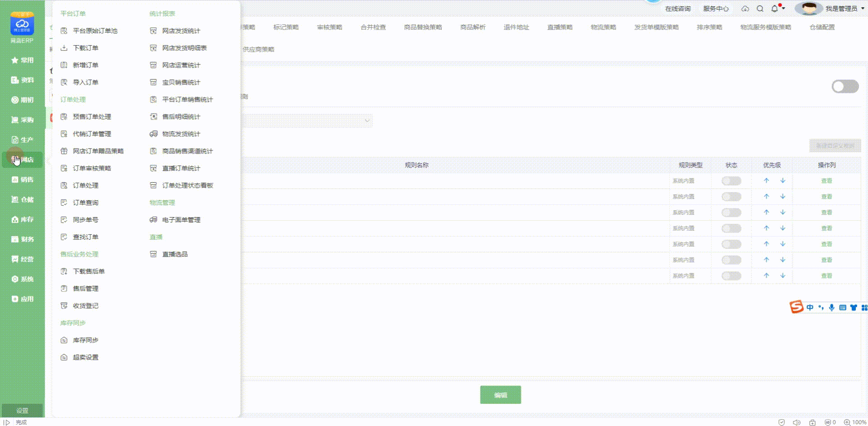Toggle status switch in first rule row

click(731, 181)
